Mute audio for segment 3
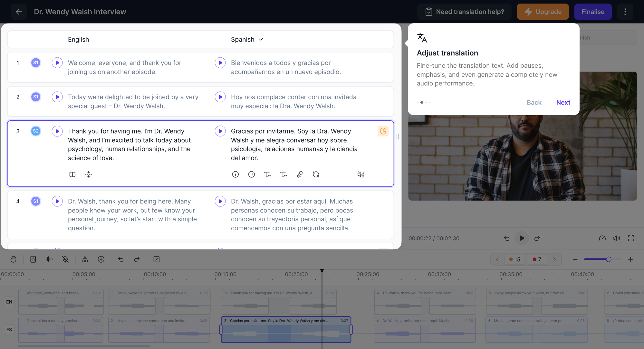The width and height of the screenshot is (644, 349). (361, 174)
